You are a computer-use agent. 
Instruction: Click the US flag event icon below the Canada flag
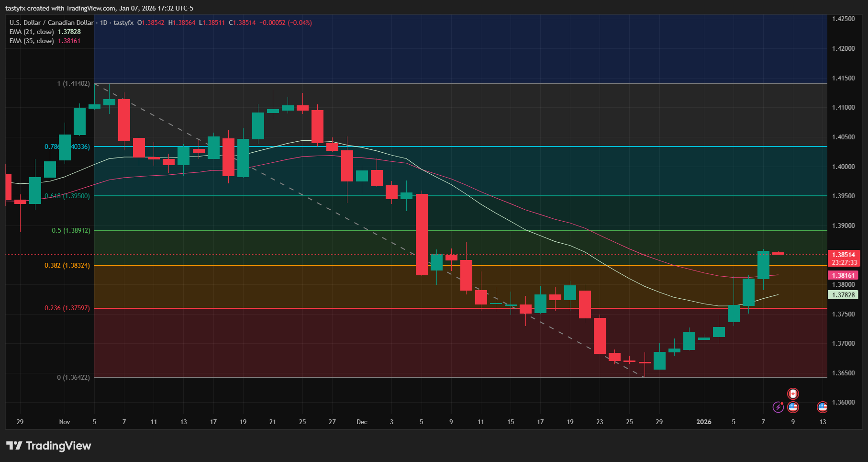793,407
